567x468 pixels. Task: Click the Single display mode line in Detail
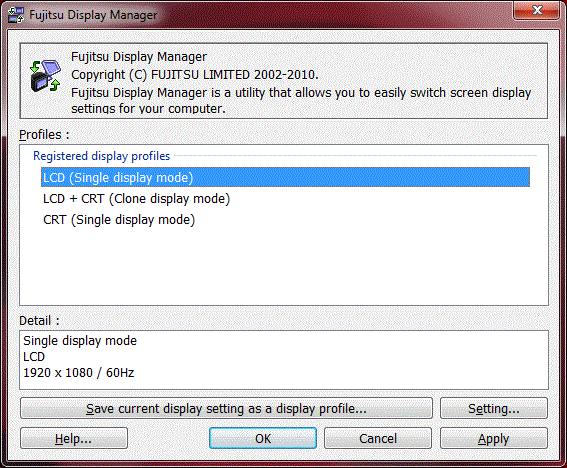[80, 341]
